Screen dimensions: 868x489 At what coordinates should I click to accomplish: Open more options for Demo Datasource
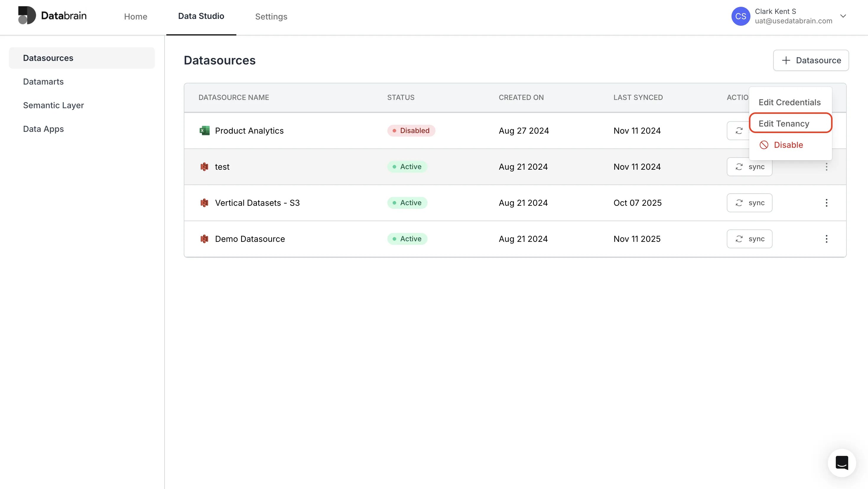point(826,239)
